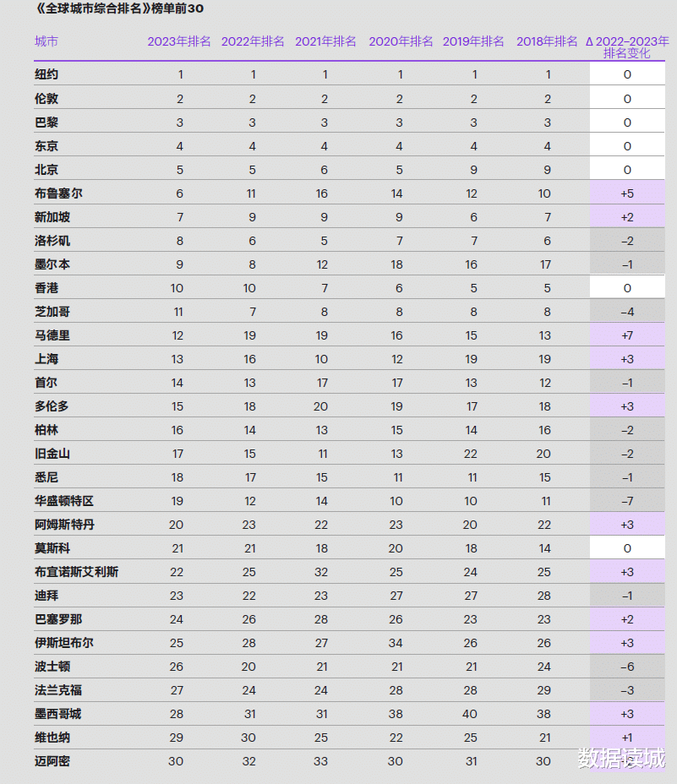This screenshot has width=677, height=784.
Task: Click the title 全球城市综合排名榜单前30
Action: 119,8
